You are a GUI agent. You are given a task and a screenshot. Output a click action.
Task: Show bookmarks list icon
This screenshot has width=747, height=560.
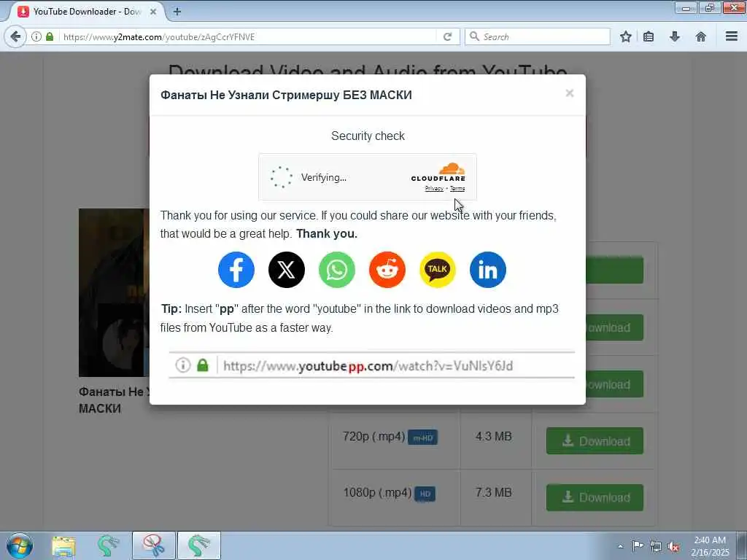pyautogui.click(x=649, y=36)
